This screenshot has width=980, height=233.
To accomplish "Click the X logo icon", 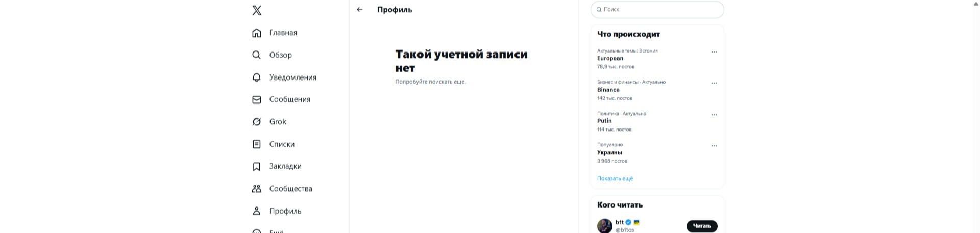I will click(x=257, y=10).
